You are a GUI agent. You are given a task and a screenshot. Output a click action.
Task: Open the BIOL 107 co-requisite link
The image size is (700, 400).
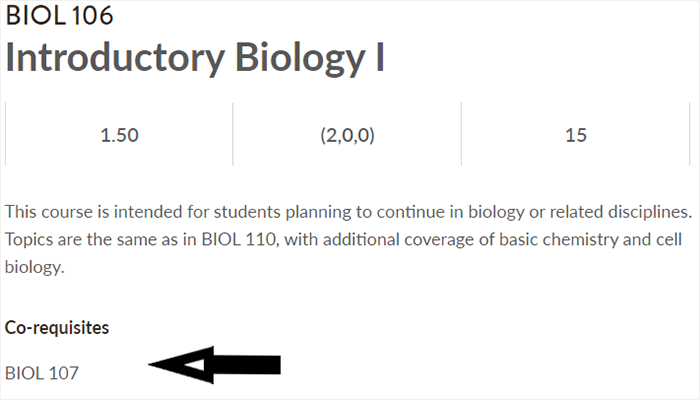pyautogui.click(x=42, y=374)
